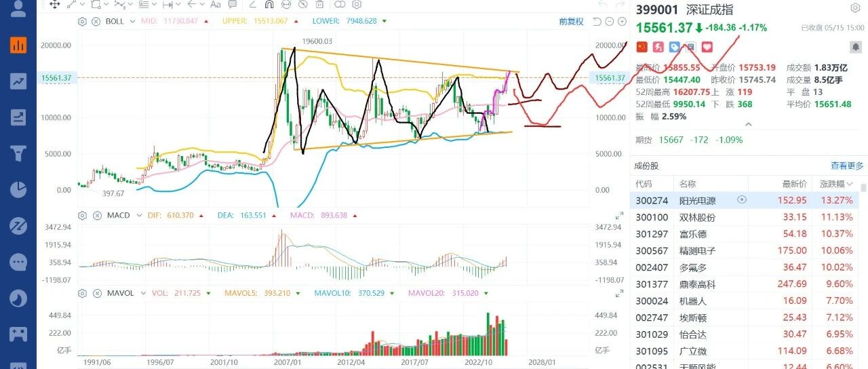Screen dimensions: 868x369
Task: Open the trend line chart sidebar icon
Action: pyautogui.click(x=18, y=81)
